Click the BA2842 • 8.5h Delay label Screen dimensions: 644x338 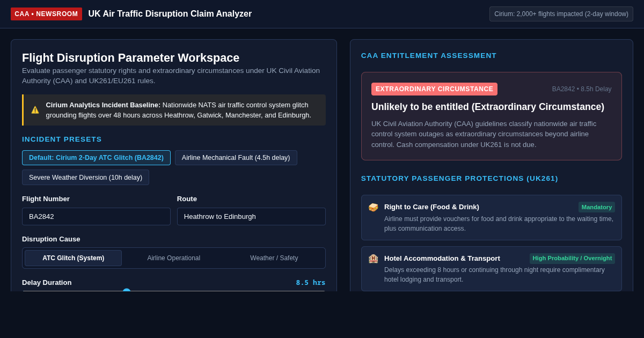coord(582,89)
